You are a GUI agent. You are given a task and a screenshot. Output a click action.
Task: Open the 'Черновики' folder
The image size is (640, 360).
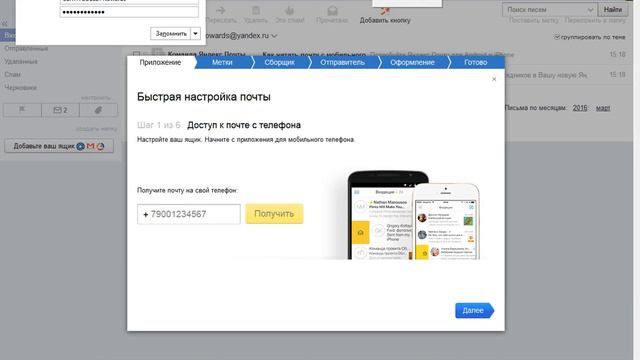coord(20,87)
